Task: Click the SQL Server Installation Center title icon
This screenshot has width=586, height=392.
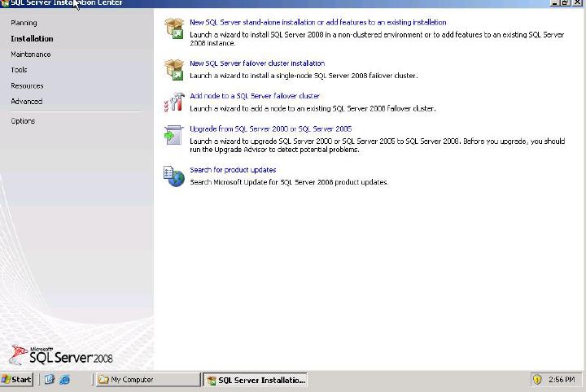Action: click(5, 3)
